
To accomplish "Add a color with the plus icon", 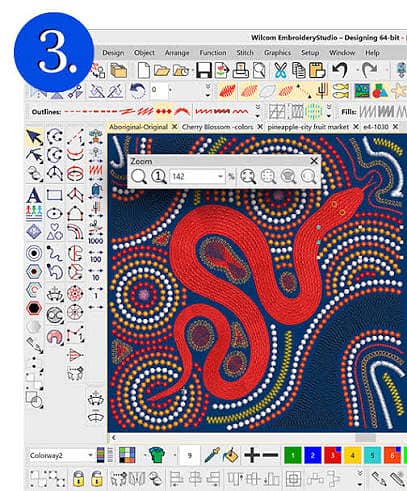I will 252,455.
